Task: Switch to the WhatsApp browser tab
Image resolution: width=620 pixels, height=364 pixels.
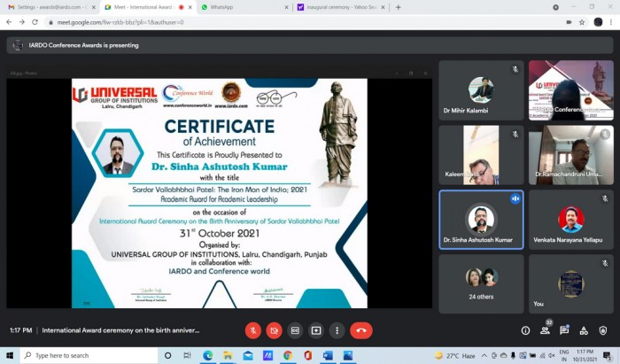Action: point(244,7)
